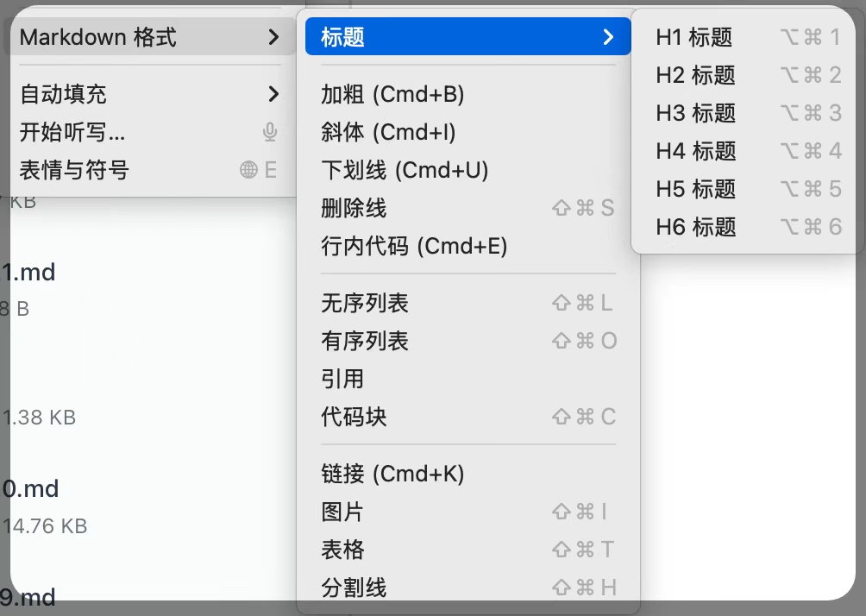
Task: Select H1 标题 heading option
Action: tap(694, 37)
